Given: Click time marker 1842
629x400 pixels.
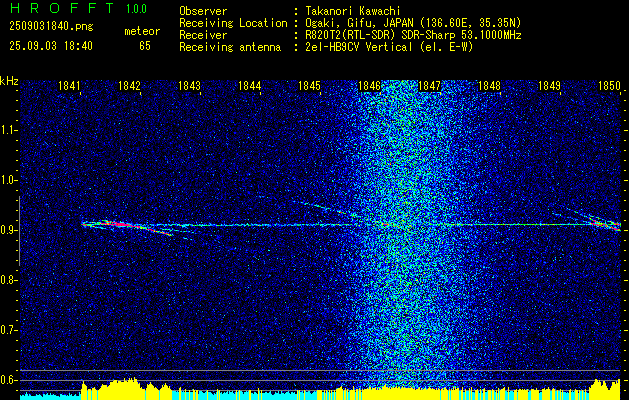Looking at the screenshot, I should coord(130,86).
